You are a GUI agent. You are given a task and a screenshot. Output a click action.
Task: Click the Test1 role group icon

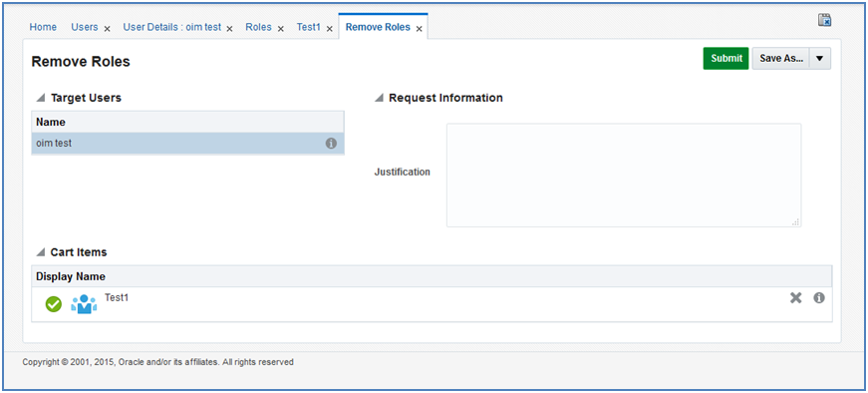pos(84,304)
